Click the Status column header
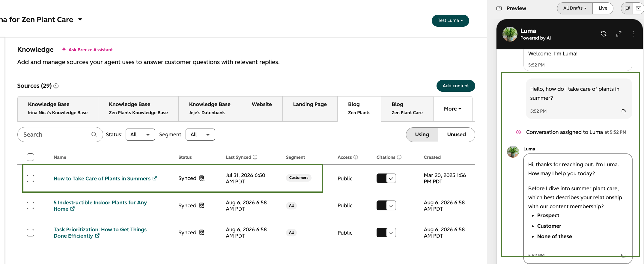 pos(185,157)
